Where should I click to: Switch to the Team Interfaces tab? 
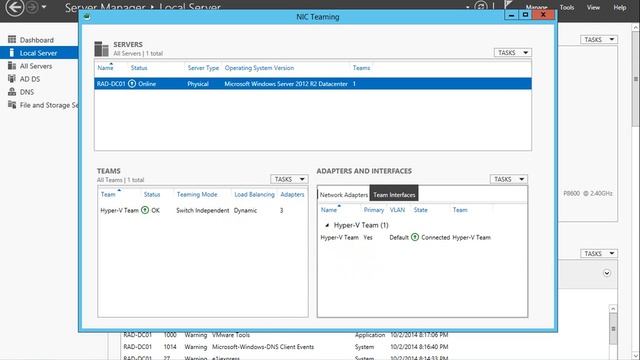[x=394, y=194]
